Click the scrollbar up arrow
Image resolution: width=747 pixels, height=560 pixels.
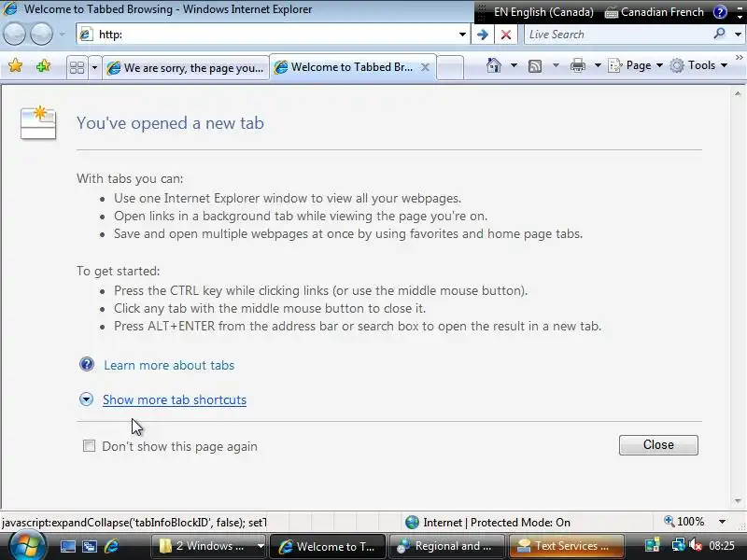coord(738,94)
